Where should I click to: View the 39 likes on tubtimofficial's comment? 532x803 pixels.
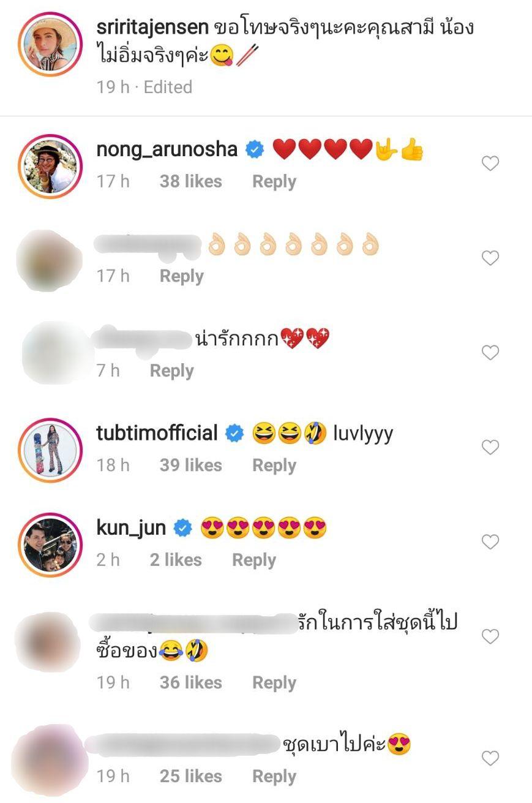click(x=190, y=466)
